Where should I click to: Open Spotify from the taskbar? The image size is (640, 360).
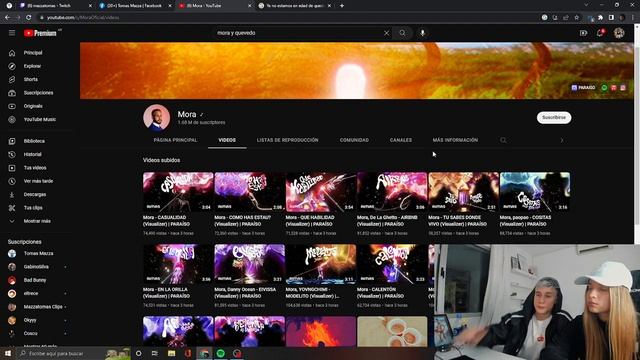(x=220, y=353)
